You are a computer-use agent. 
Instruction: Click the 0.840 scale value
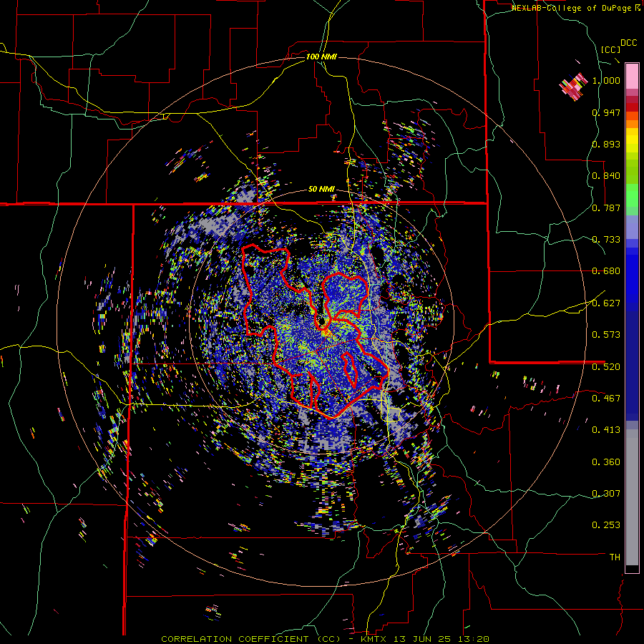606,176
